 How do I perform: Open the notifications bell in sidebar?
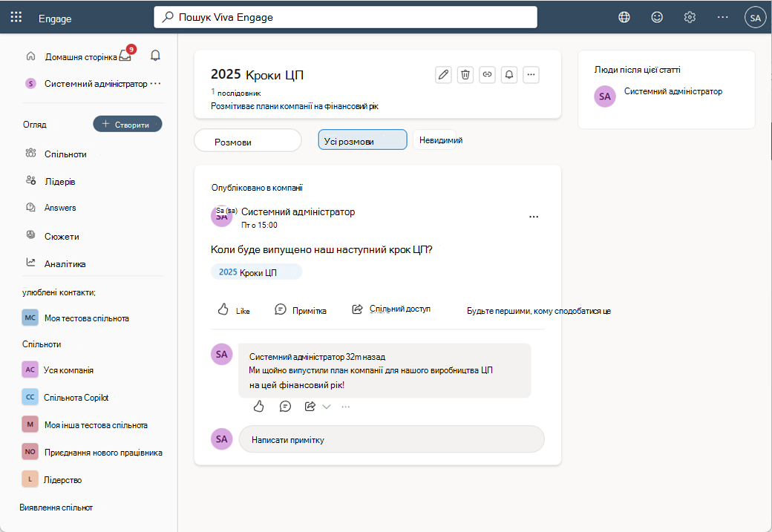coord(155,55)
